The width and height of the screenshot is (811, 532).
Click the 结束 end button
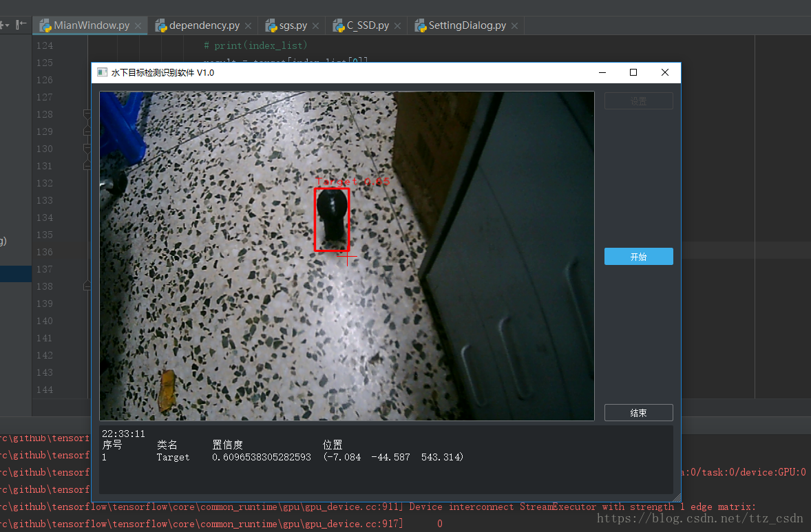point(638,412)
